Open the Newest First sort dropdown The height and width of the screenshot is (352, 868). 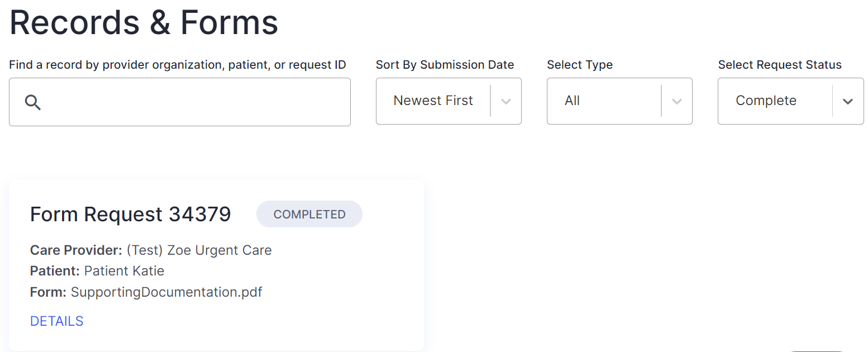pyautogui.click(x=433, y=101)
